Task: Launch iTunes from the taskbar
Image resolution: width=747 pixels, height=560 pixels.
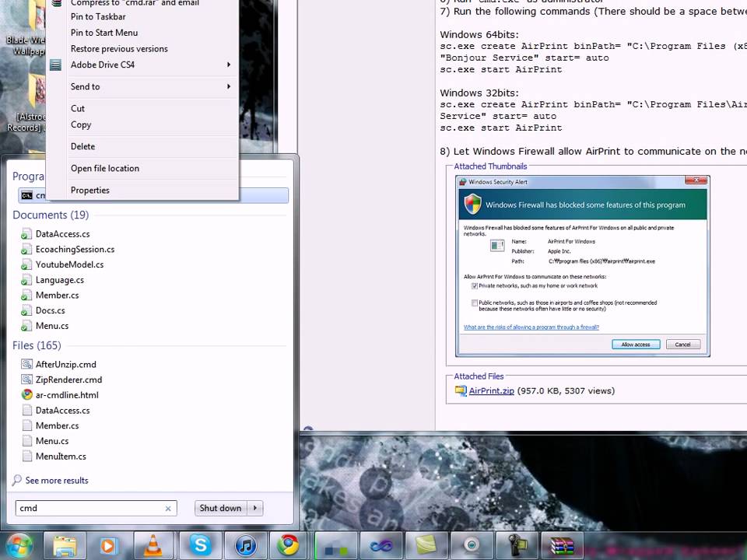Action: [x=246, y=545]
